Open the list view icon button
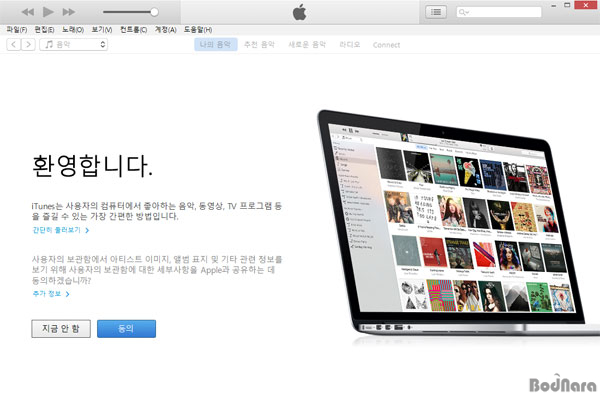This screenshot has height=395, width=600. pos(436,12)
